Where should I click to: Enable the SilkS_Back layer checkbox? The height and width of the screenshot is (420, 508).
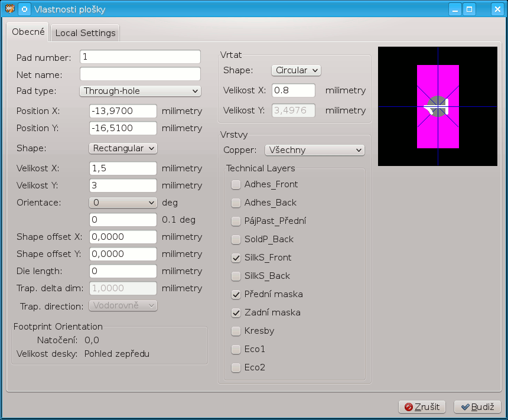236,276
